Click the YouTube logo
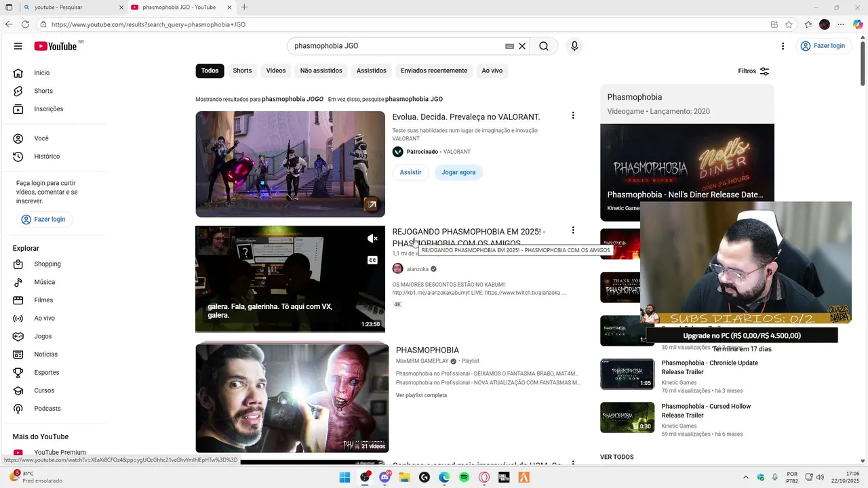The image size is (868, 488). pos(56,46)
